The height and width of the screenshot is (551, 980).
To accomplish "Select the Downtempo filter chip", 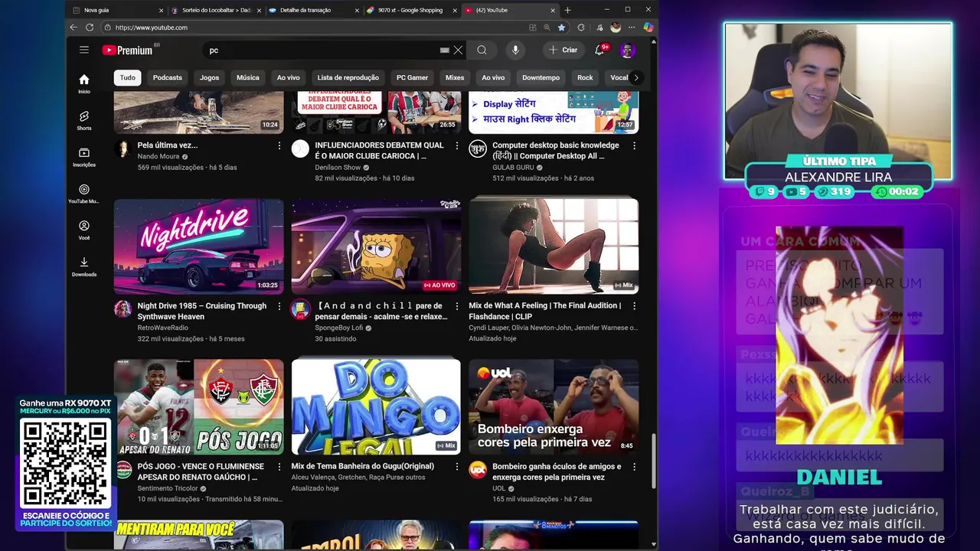I will tap(541, 77).
